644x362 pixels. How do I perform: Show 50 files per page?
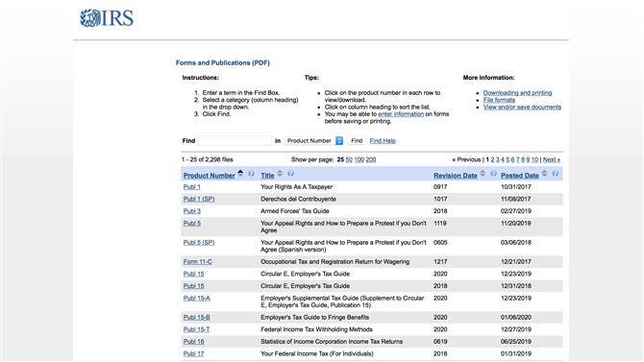pos(349,159)
